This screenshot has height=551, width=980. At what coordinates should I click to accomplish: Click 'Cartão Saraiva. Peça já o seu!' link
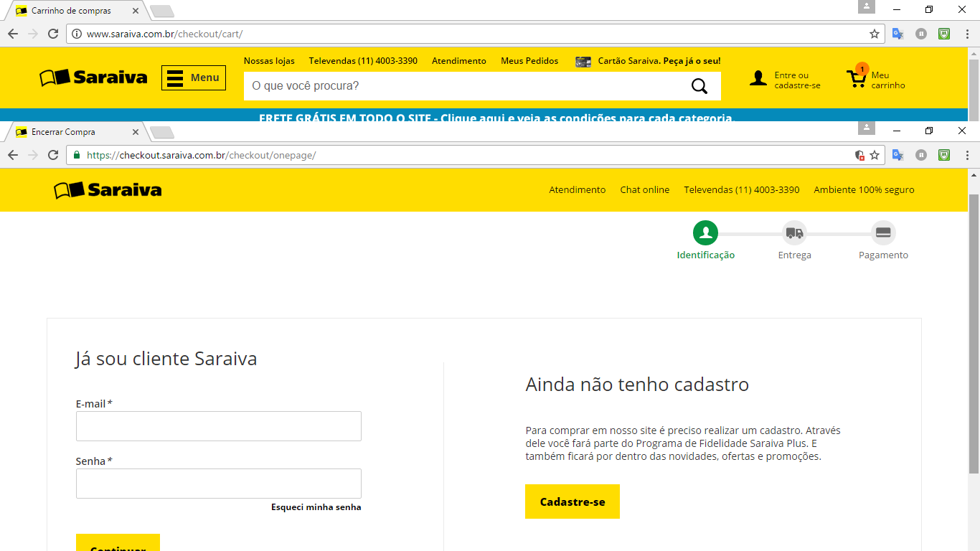click(659, 61)
